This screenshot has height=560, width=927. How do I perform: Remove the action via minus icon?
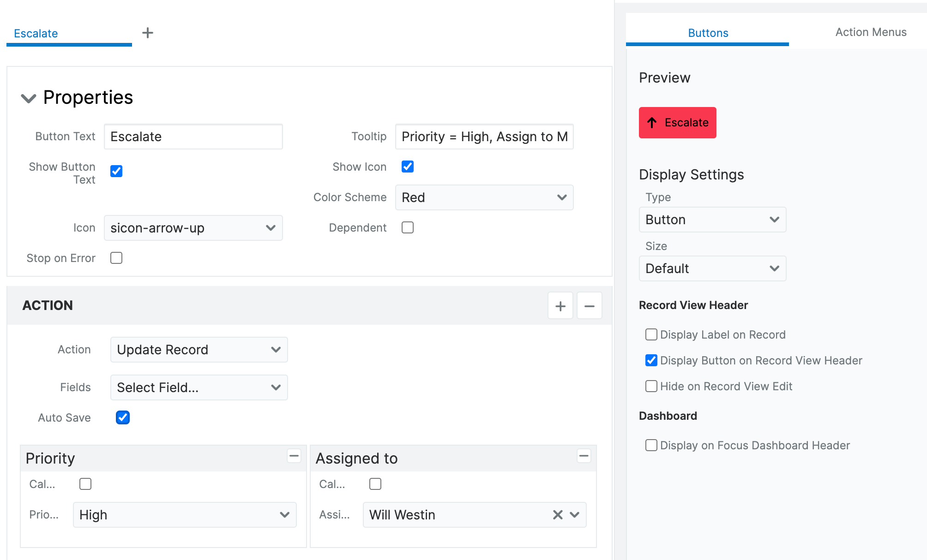[590, 305]
